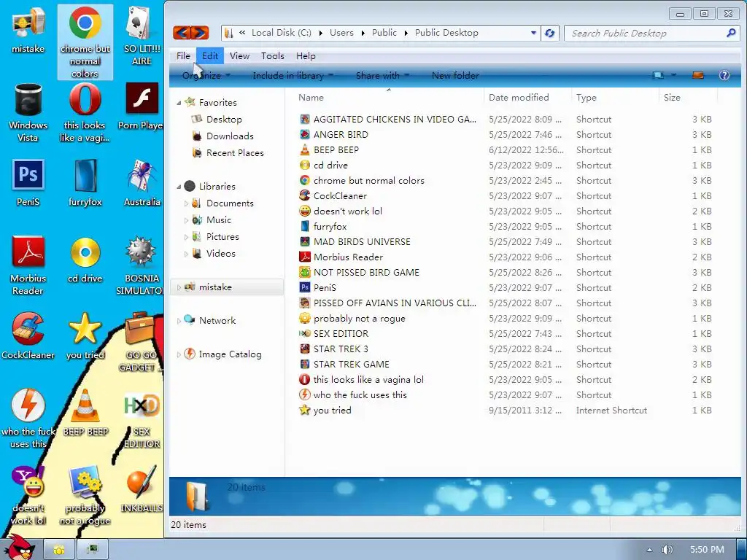Screen dimensions: 747x560
Task: Expand the Network tree node
Action: click(179, 321)
